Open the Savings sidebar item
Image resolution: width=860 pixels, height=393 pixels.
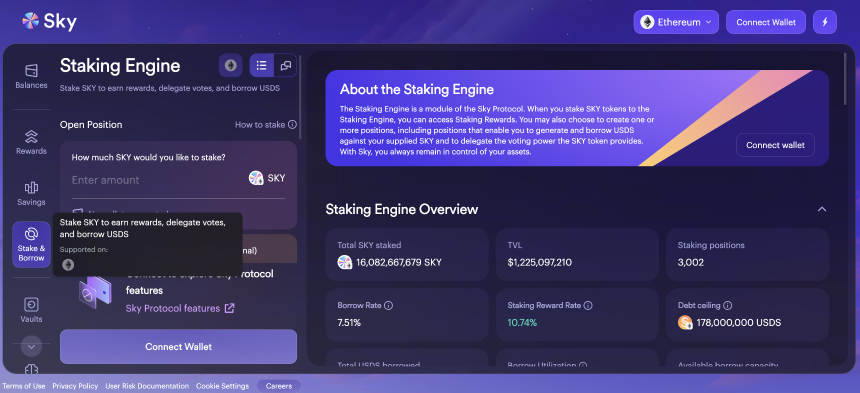[31, 193]
